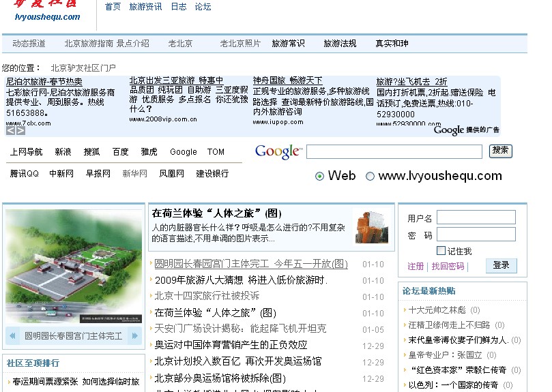Viewport: 552px width, 392px height.
Task: Click the Yuanmingyuan aerial slideshow picture
Action: [x=74, y=266]
